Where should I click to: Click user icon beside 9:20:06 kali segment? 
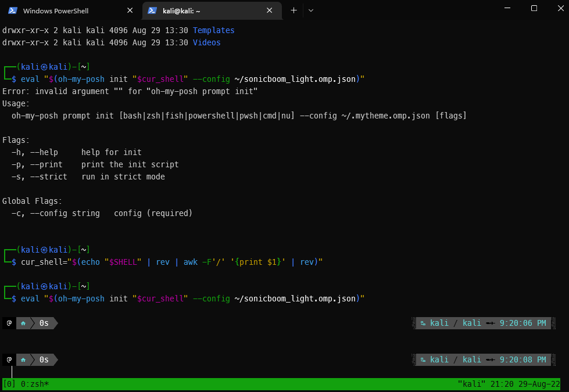click(x=423, y=323)
